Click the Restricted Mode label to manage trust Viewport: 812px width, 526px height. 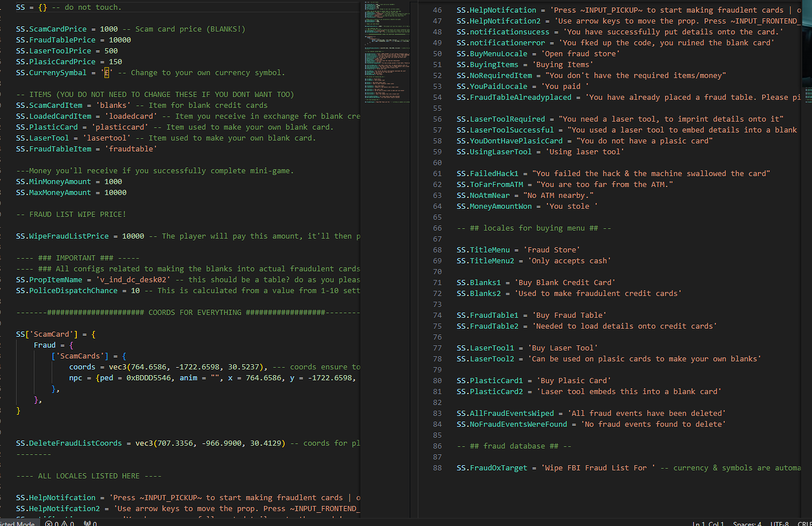coord(18,522)
